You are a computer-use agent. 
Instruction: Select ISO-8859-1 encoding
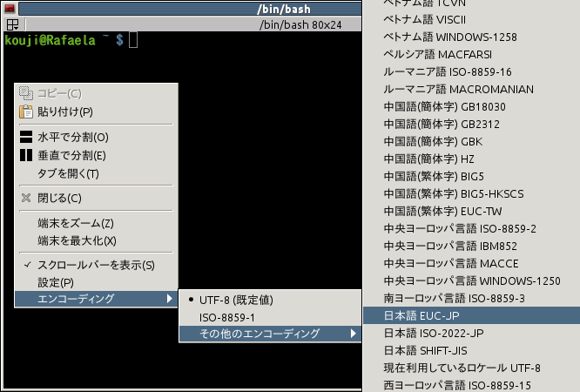pyautogui.click(x=270, y=317)
